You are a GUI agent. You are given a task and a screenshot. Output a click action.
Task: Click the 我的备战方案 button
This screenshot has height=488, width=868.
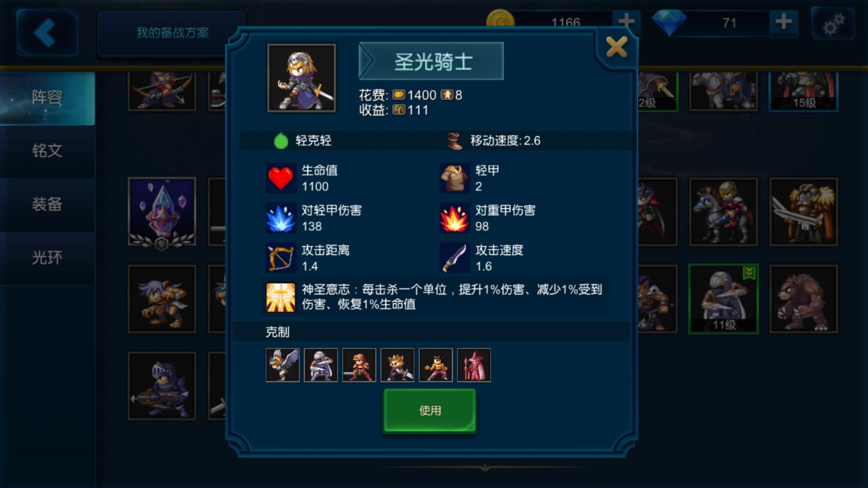tap(172, 33)
